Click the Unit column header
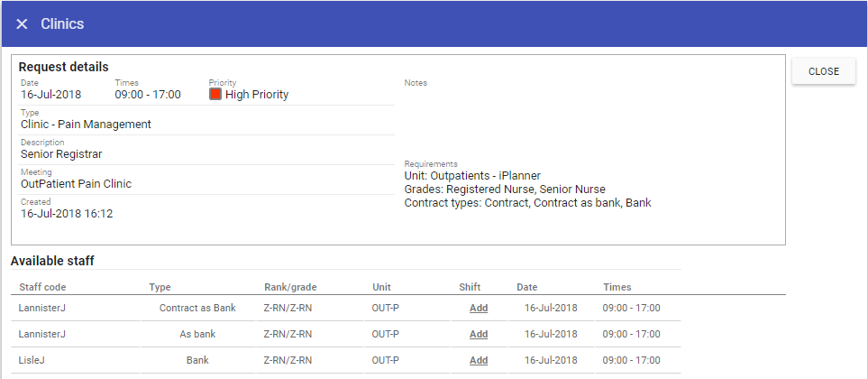This screenshot has height=379, width=868. (x=381, y=287)
